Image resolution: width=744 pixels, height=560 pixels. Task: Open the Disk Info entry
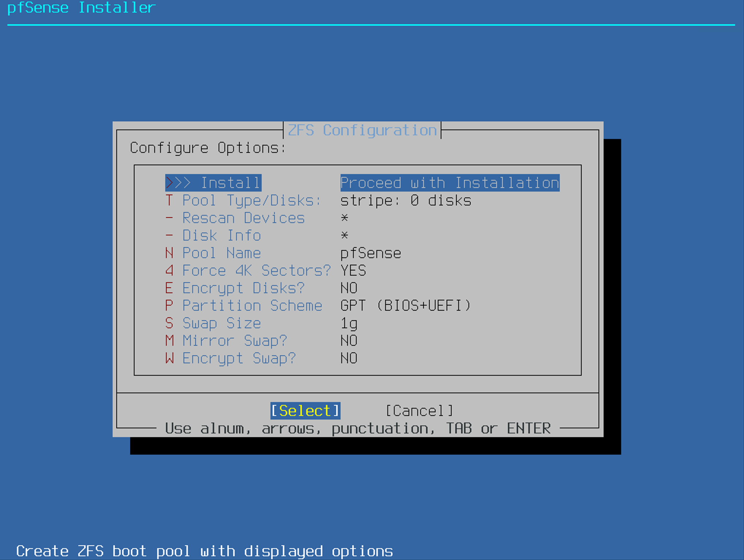point(221,235)
